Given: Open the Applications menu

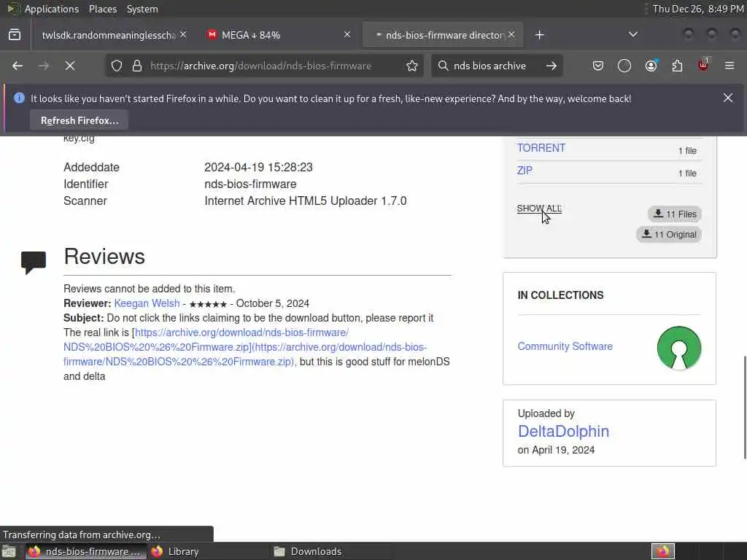Looking at the screenshot, I should (x=52, y=9).
